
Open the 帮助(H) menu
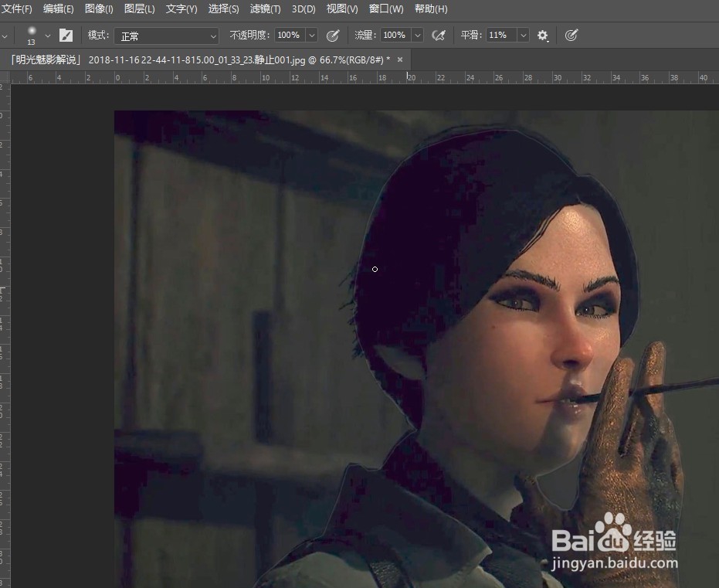point(431,8)
